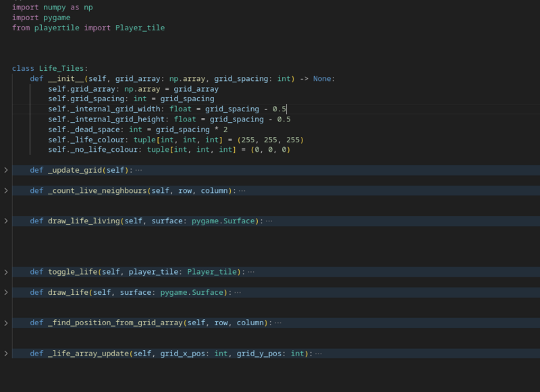
Task: Click the 'import numpy as np' line
Action: pyautogui.click(x=53, y=7)
